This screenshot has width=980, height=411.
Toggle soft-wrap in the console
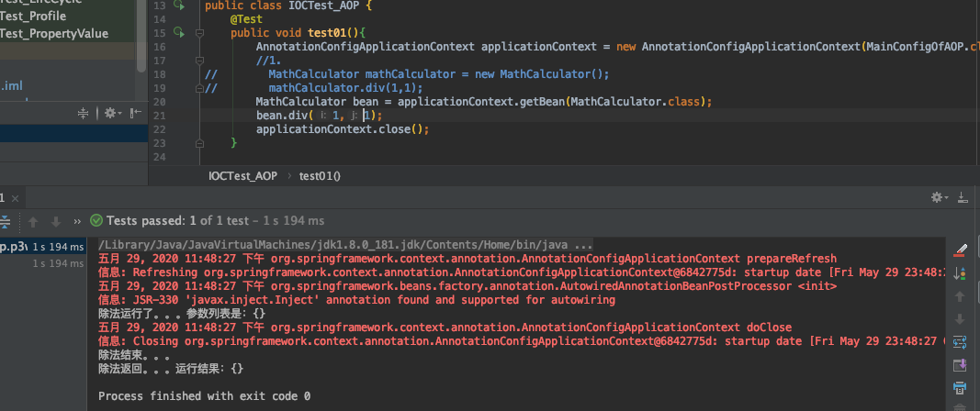click(x=961, y=341)
